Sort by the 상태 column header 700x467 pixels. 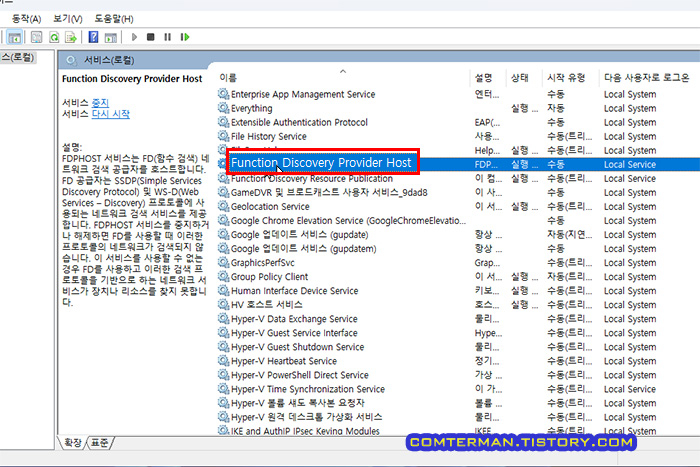[520, 78]
